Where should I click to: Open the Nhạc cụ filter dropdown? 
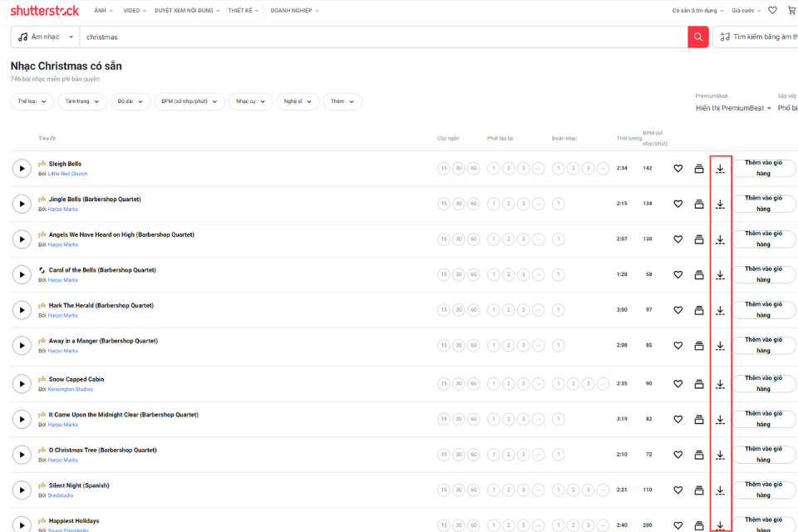251,101
